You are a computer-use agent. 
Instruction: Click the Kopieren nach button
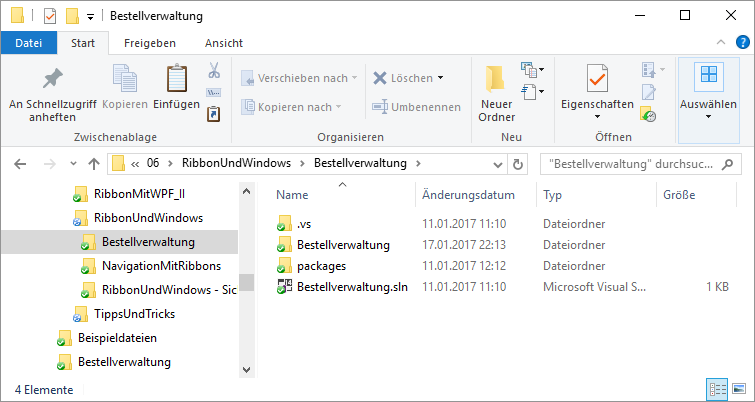click(291, 107)
